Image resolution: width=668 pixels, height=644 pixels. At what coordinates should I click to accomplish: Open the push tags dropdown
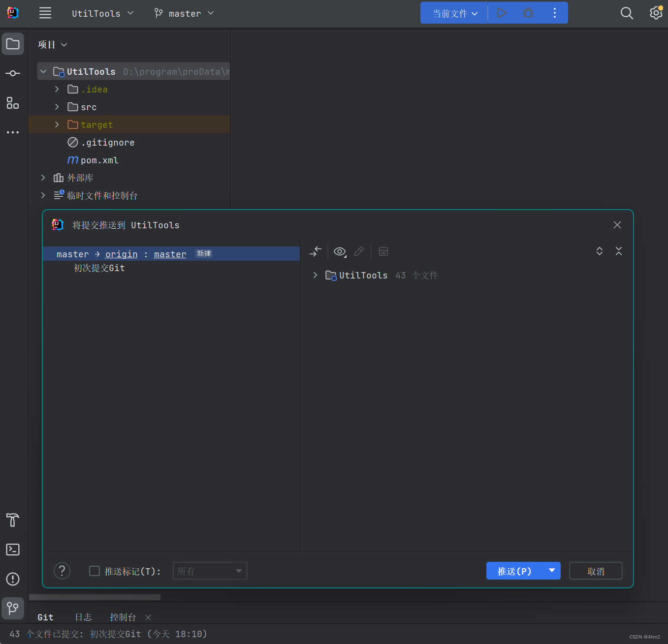tap(210, 571)
